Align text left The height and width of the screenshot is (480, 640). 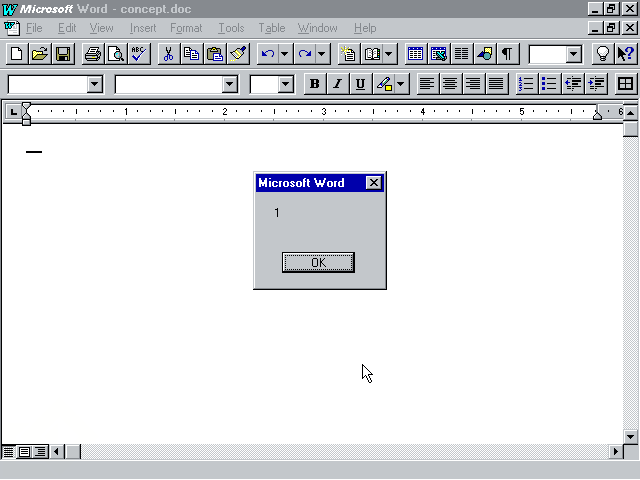[427, 84]
